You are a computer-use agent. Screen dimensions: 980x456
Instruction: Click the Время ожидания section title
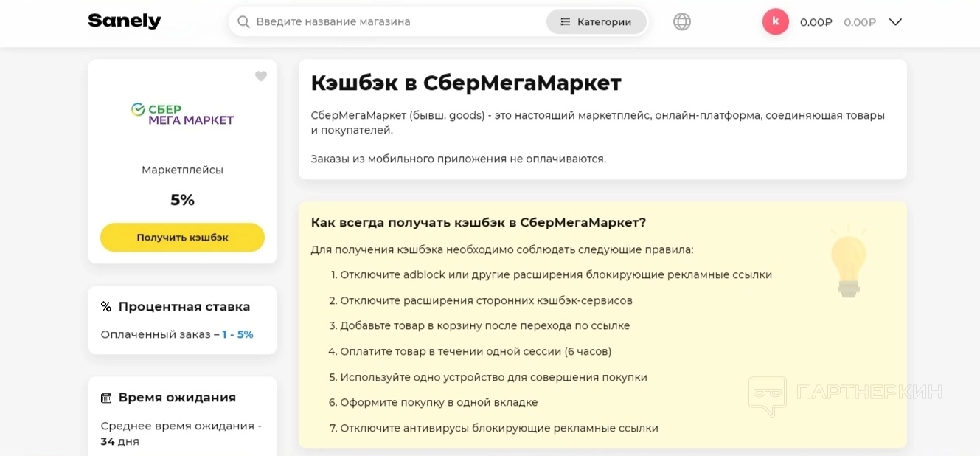177,398
